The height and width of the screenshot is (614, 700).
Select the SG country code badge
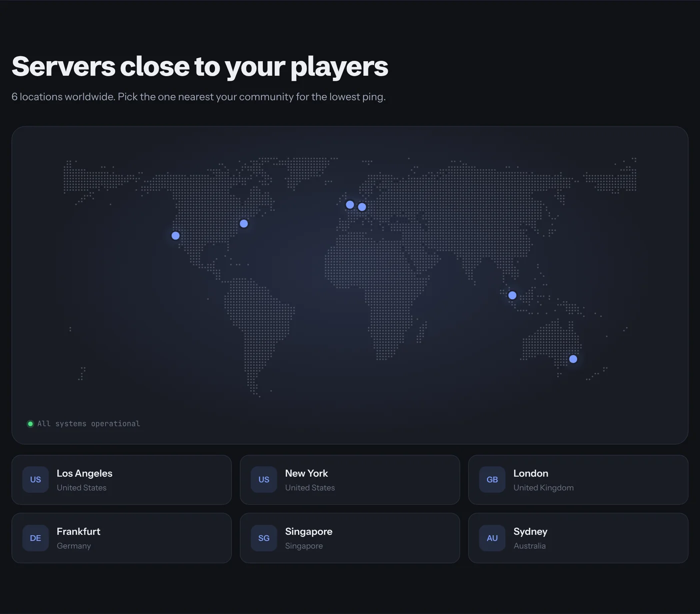(264, 538)
